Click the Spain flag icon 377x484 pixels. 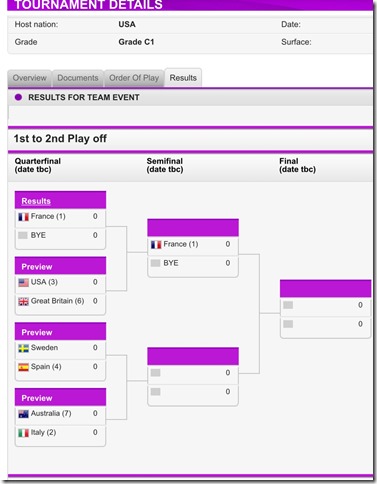(23, 367)
